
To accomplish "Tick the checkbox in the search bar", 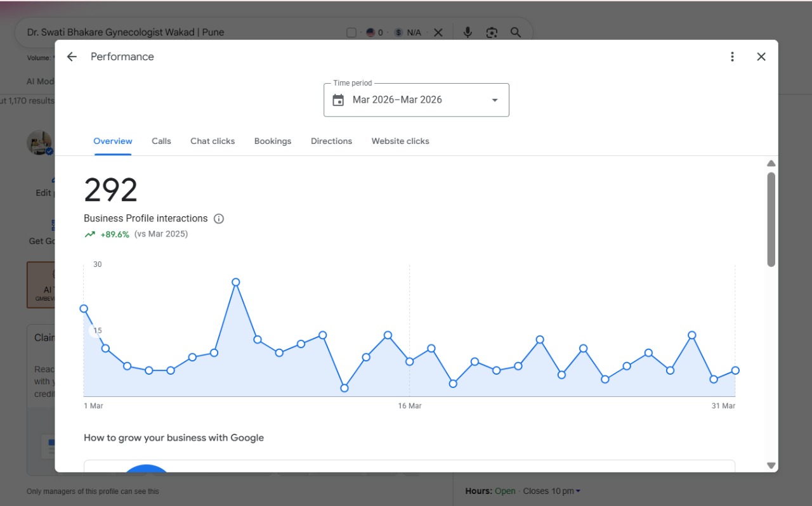I will 351,32.
